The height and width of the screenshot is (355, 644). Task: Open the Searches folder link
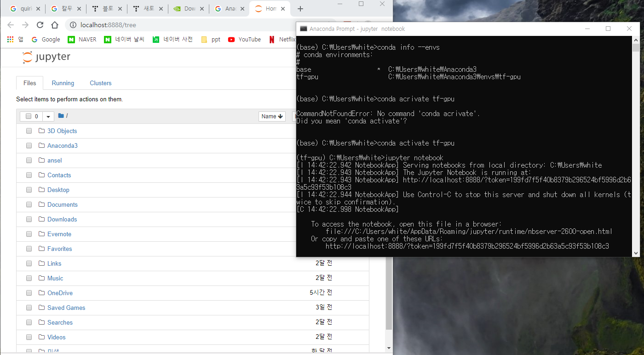[x=60, y=322]
